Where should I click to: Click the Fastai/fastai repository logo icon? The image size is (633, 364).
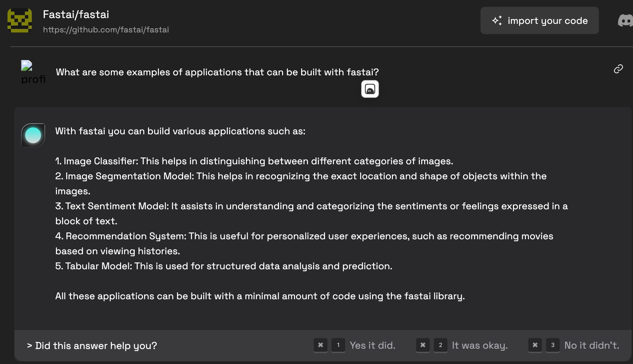pyautogui.click(x=20, y=20)
